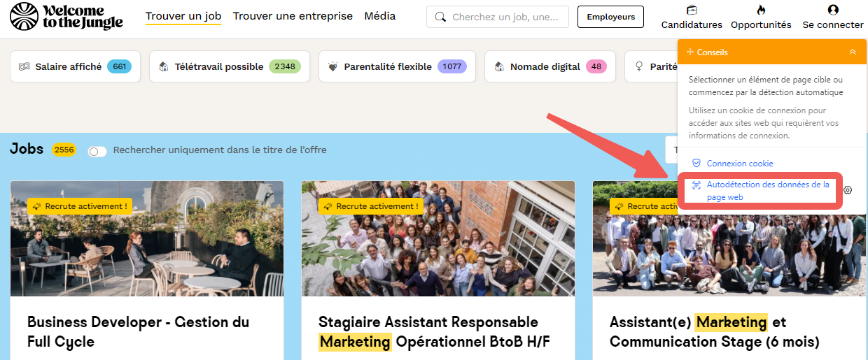Apply the Salaire affiché filter

[76, 66]
